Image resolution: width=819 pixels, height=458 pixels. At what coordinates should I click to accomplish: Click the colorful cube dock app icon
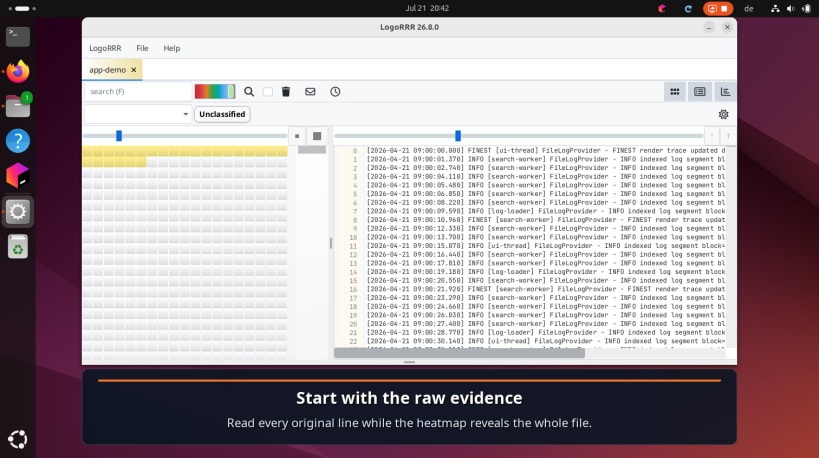click(18, 176)
